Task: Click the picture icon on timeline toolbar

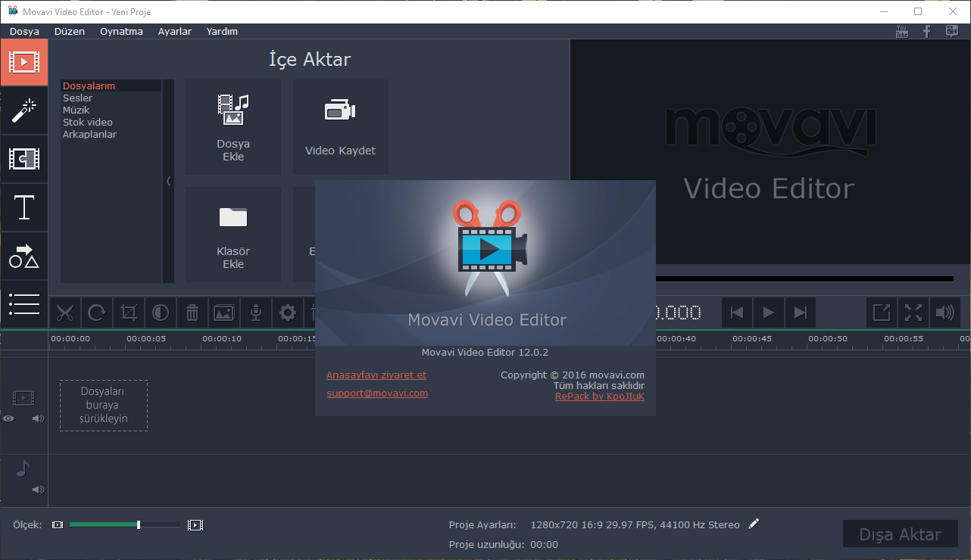Action: [224, 313]
